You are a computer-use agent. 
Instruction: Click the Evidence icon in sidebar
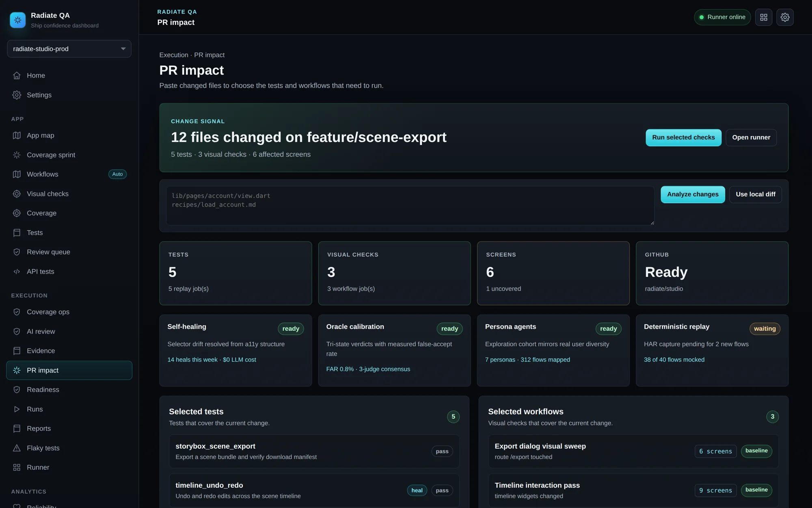click(17, 351)
